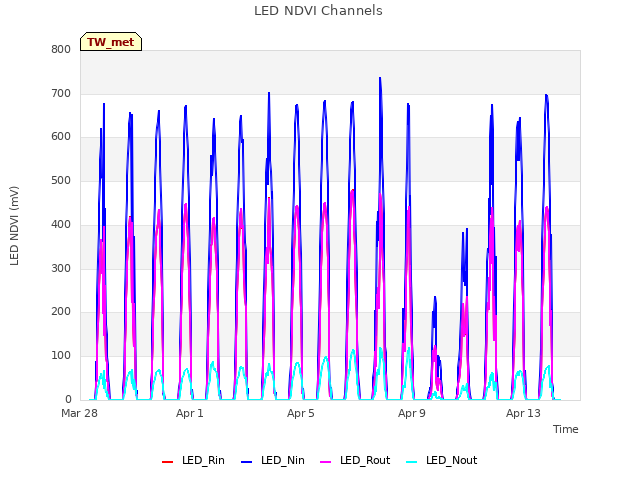
Task: Click the 0 y-axis tick label
Action: [x=68, y=399]
